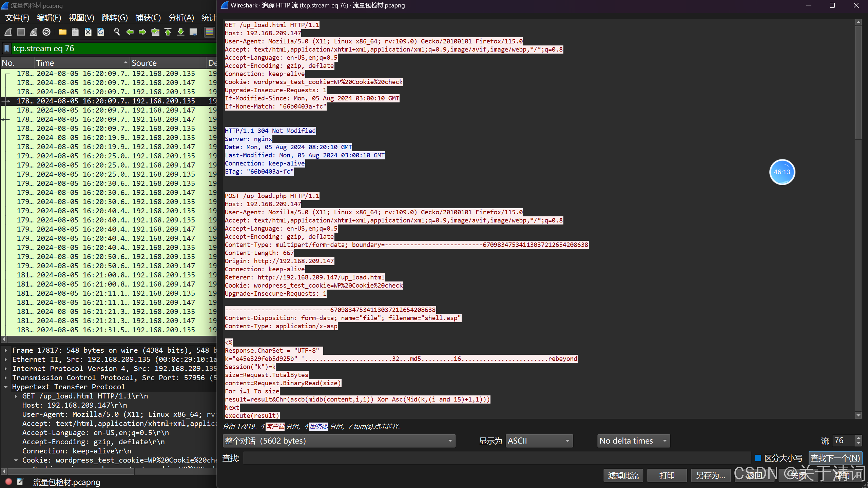Go to the first packet icon
Viewport: 868px width, 488px height.
point(168,32)
